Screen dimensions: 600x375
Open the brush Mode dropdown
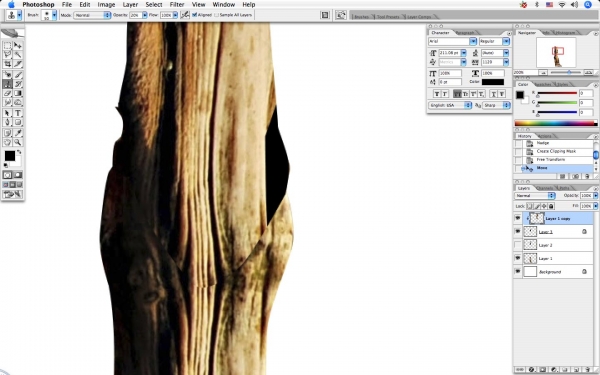pyautogui.click(x=92, y=15)
